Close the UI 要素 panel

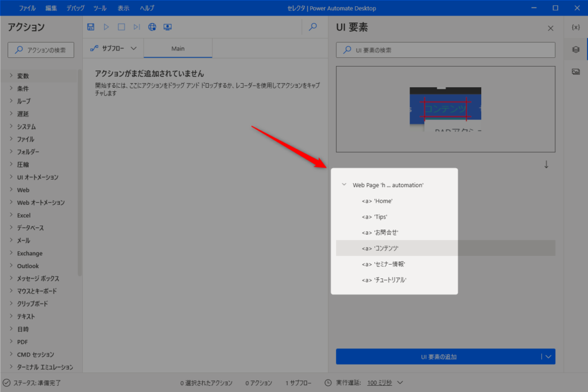551,28
